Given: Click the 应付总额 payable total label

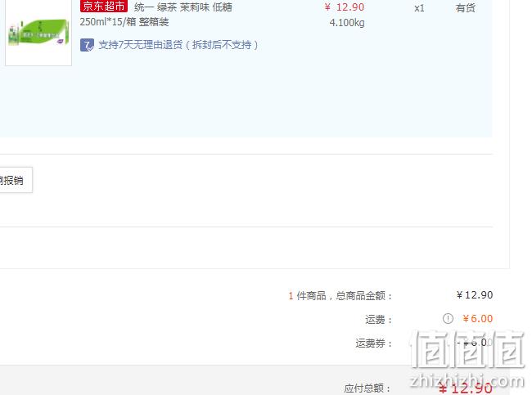Looking at the screenshot, I should coord(367,388).
